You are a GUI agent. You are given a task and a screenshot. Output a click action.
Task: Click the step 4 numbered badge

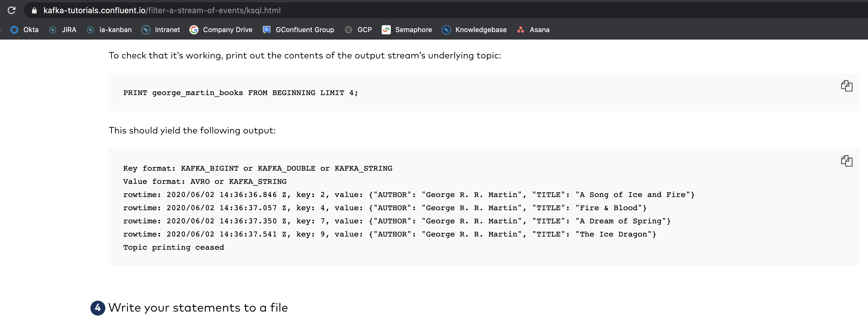[97, 308]
